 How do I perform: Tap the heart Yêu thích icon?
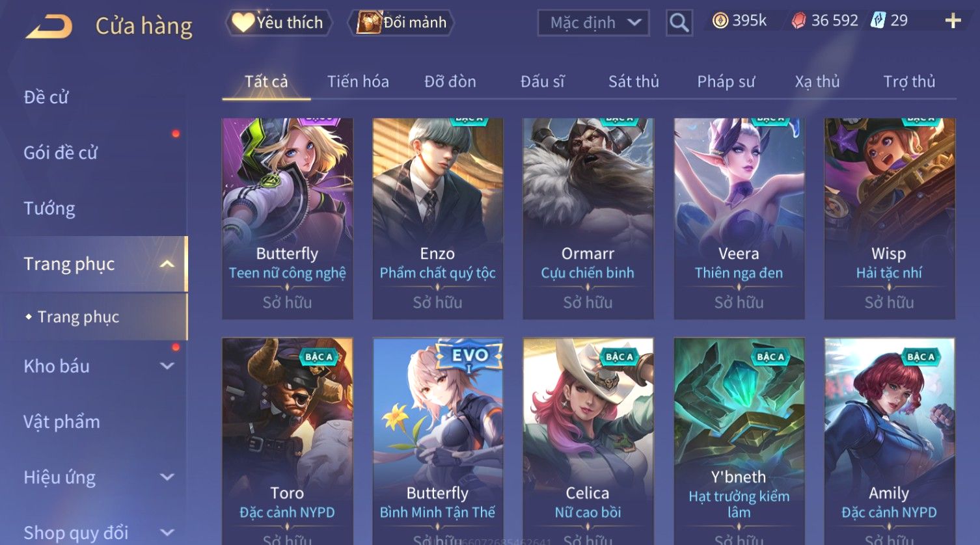pyautogui.click(x=243, y=22)
